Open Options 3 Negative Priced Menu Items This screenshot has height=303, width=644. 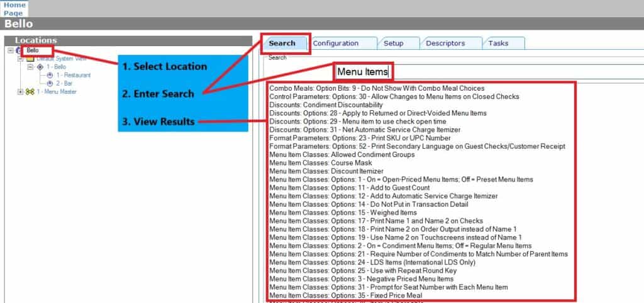click(x=362, y=278)
